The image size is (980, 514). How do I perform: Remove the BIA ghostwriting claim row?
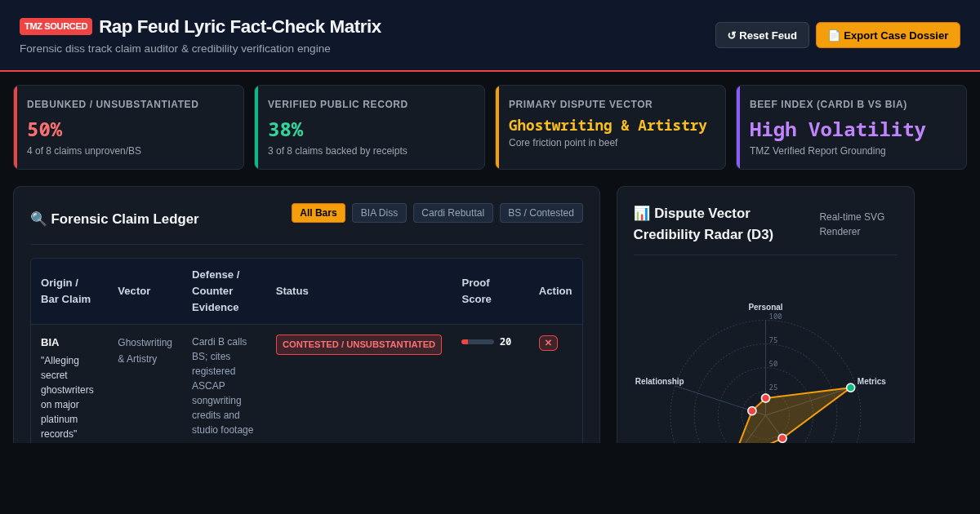click(548, 343)
